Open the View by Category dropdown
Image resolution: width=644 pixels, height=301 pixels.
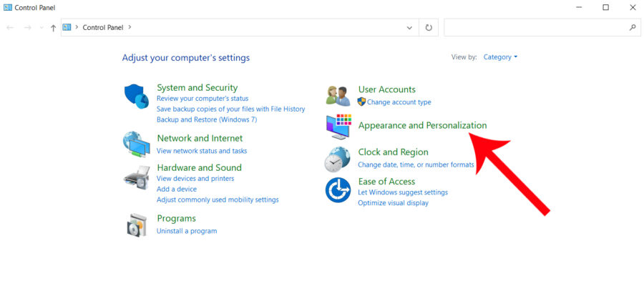pos(500,57)
